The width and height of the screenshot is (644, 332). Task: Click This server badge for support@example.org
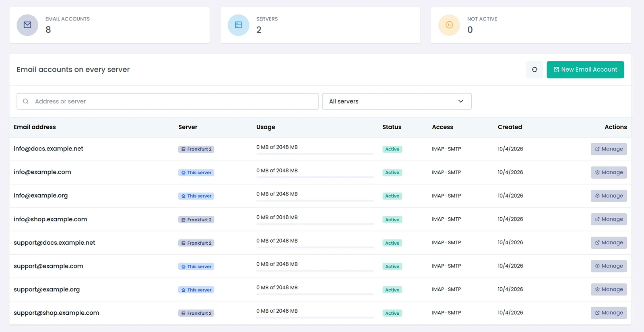(x=196, y=290)
